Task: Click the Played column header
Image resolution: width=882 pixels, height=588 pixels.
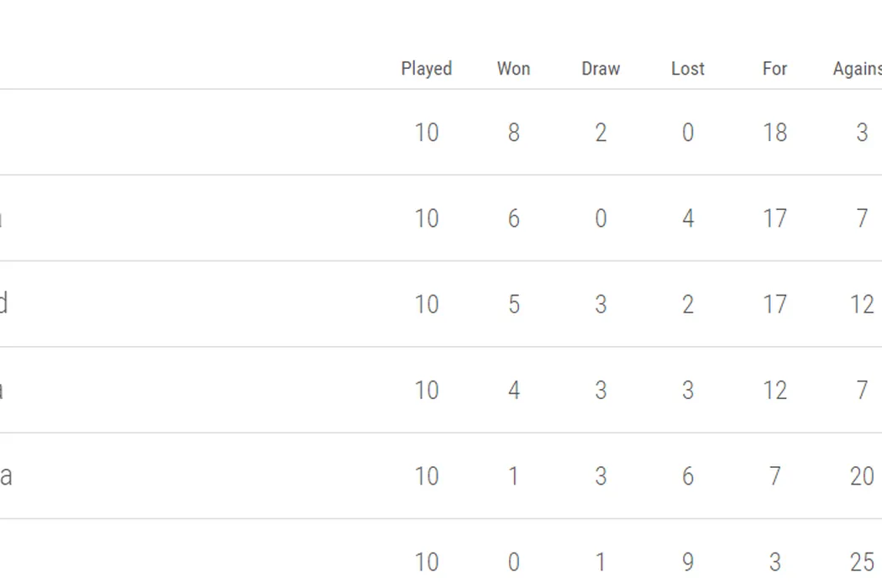Action: (x=427, y=69)
